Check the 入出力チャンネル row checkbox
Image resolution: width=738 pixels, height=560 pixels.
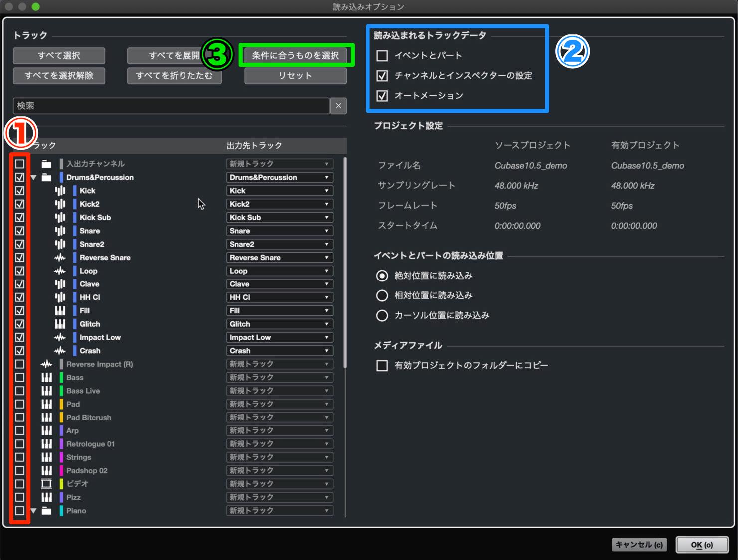pos(20,164)
